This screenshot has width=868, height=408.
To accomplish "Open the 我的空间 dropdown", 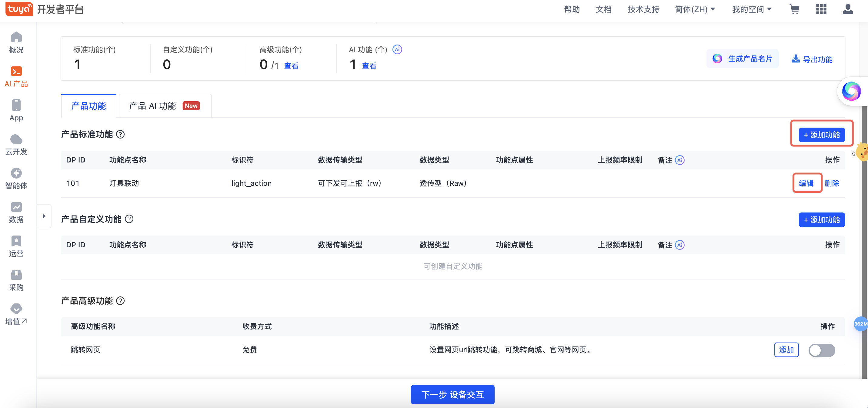I will coord(751,9).
